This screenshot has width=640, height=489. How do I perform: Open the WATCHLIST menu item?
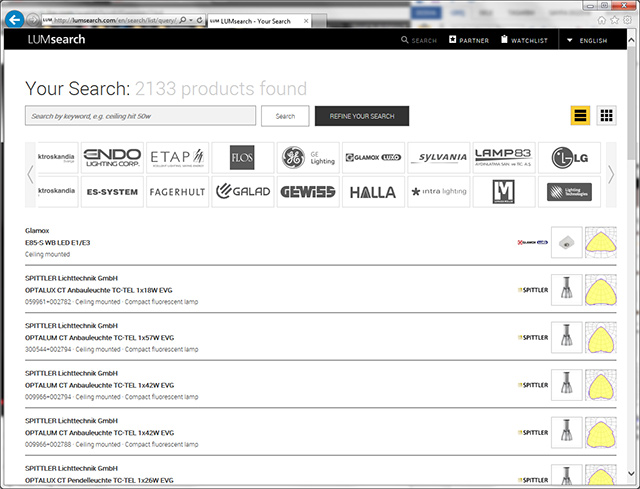click(524, 40)
